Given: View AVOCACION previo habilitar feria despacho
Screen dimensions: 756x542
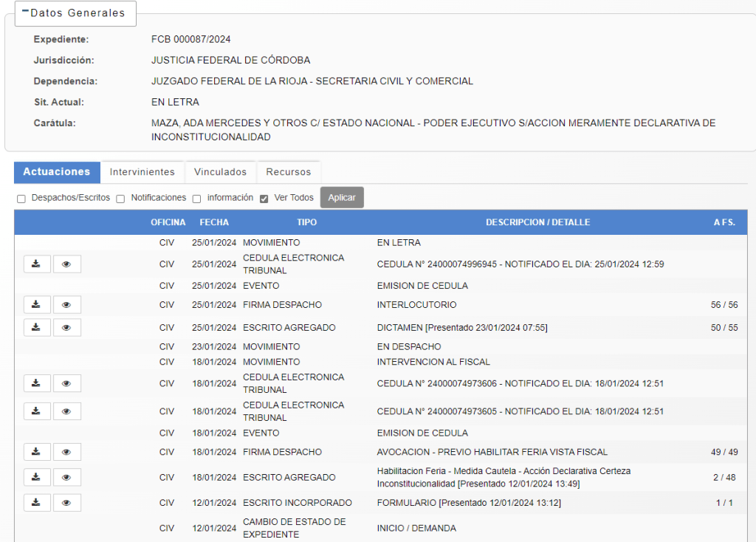Looking at the screenshot, I should (x=67, y=452).
